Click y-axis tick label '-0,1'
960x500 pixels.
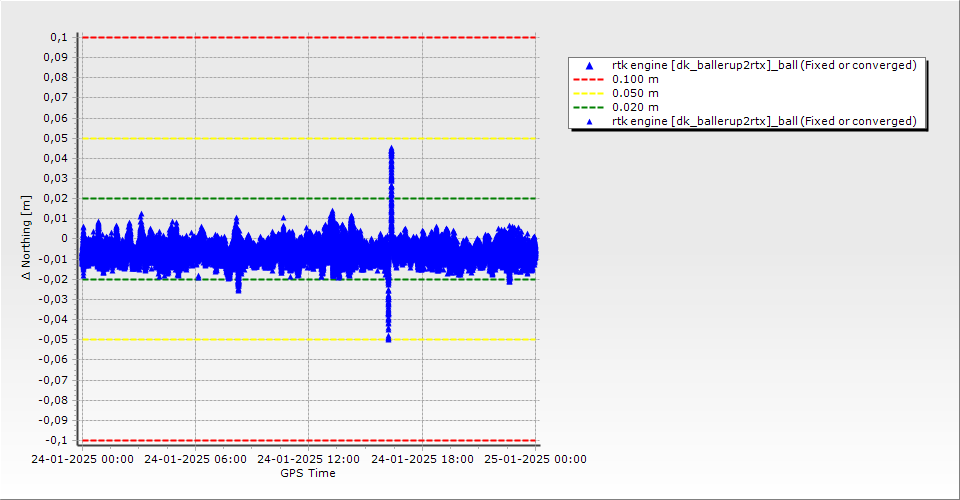click(56, 441)
